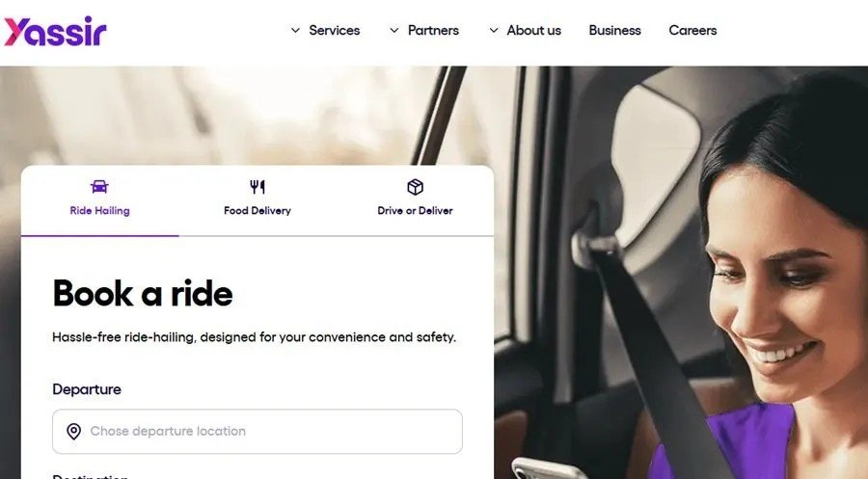The height and width of the screenshot is (479, 868).
Task: Click the Book a ride heading
Action: pyautogui.click(x=143, y=293)
